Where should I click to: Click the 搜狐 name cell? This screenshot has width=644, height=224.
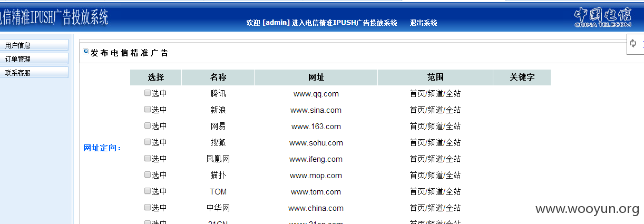pyautogui.click(x=218, y=143)
